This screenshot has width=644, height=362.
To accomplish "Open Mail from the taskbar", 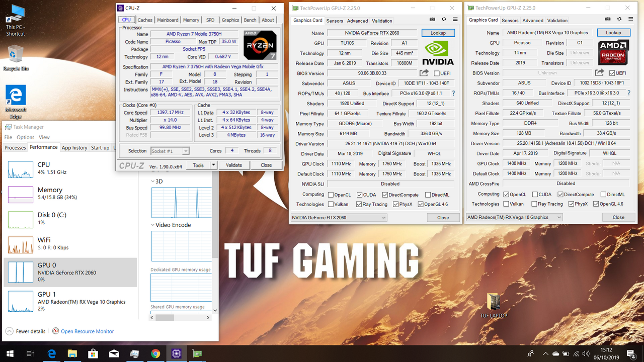I will (114, 353).
